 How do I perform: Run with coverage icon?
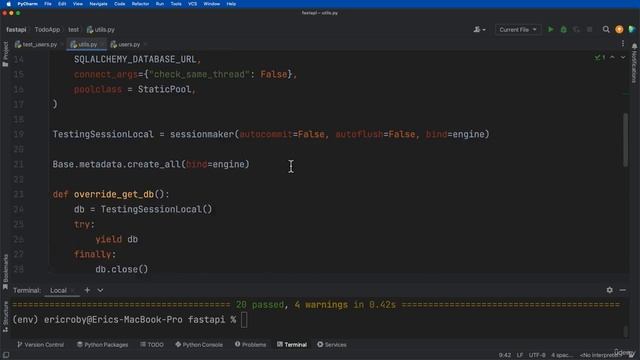click(x=576, y=29)
